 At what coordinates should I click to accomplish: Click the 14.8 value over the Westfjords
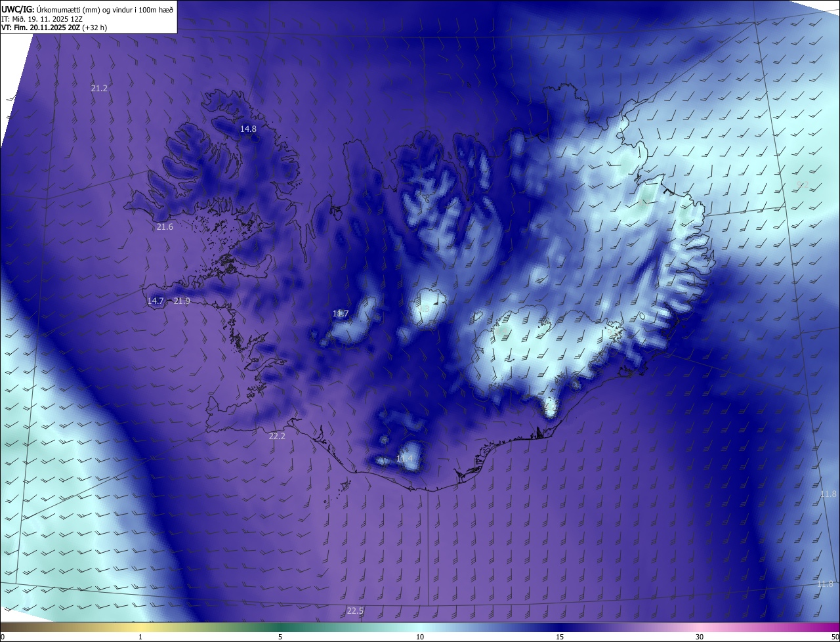tap(248, 129)
